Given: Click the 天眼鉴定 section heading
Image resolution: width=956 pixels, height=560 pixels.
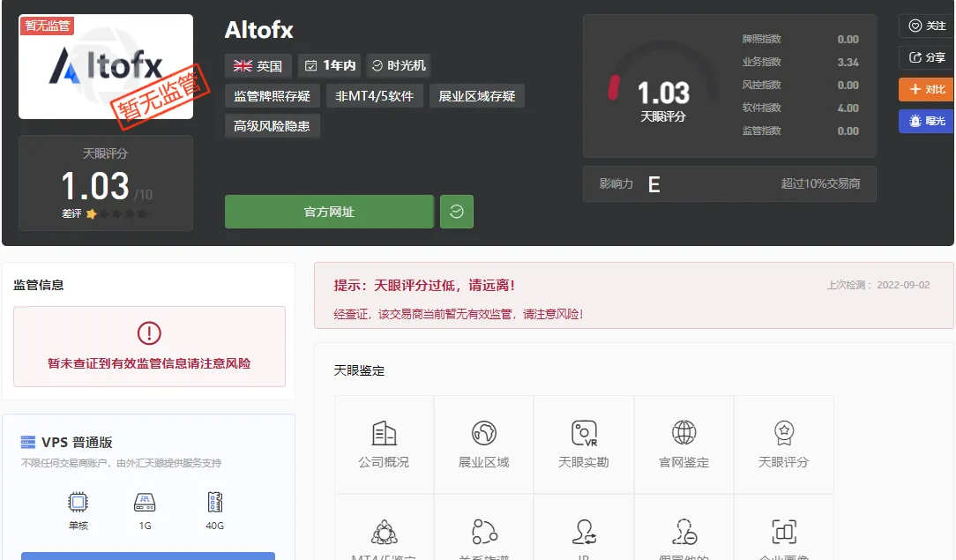Looking at the screenshot, I should 359,370.
